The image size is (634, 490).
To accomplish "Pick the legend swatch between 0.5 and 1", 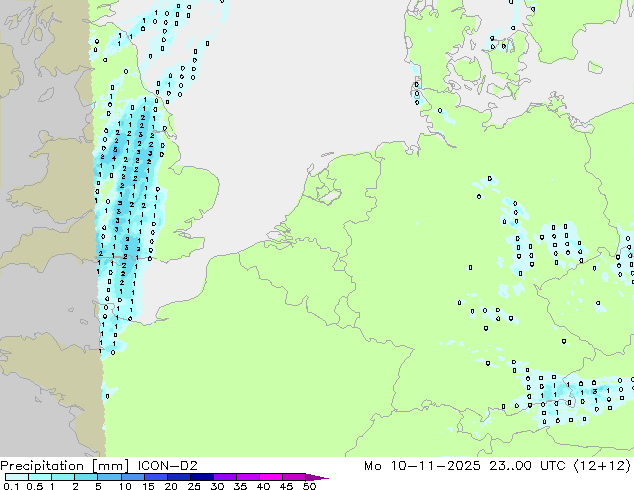I will (40, 477).
